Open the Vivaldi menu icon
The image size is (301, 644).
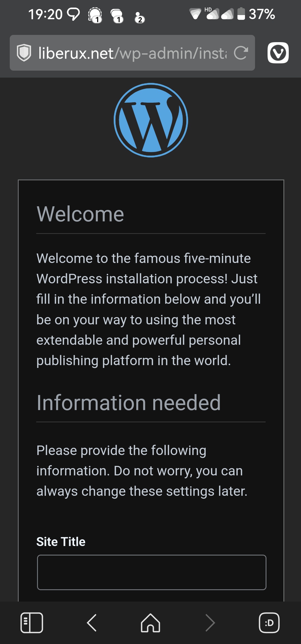278,53
